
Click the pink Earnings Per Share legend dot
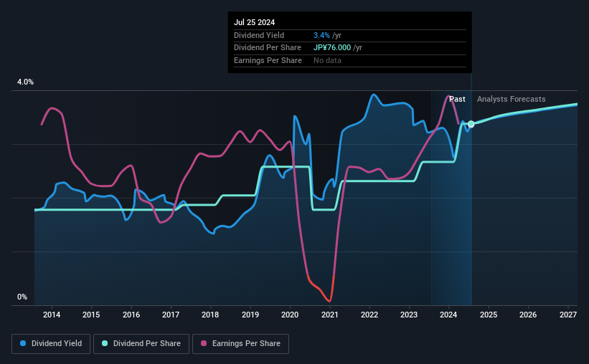[204, 343]
